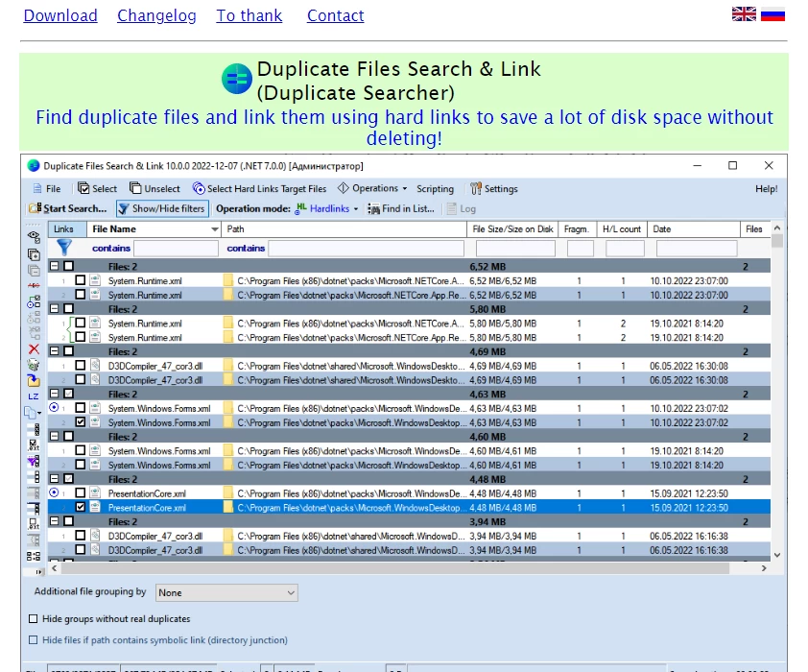Click the LZ compression sidebar icon
This screenshot has width=808, height=672.
pyautogui.click(x=34, y=396)
